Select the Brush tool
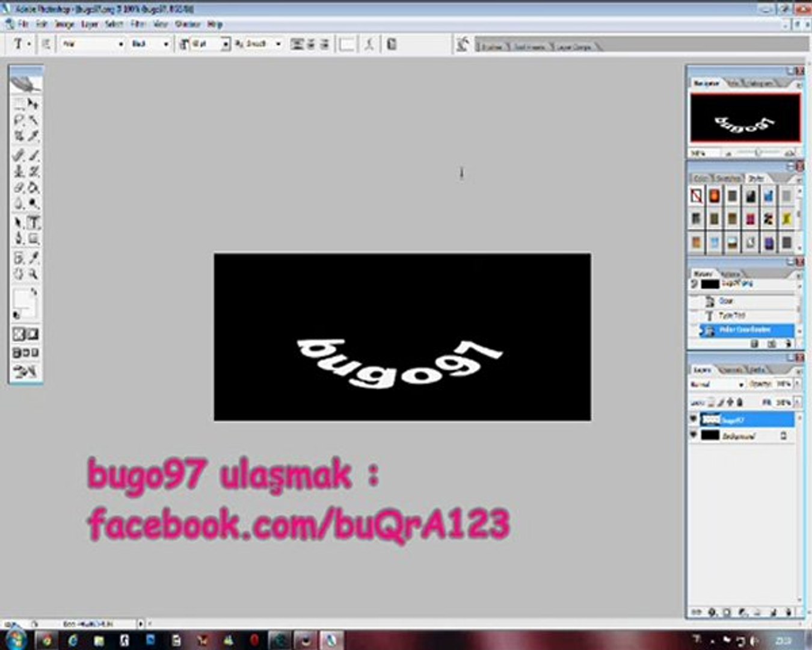 tap(34, 155)
